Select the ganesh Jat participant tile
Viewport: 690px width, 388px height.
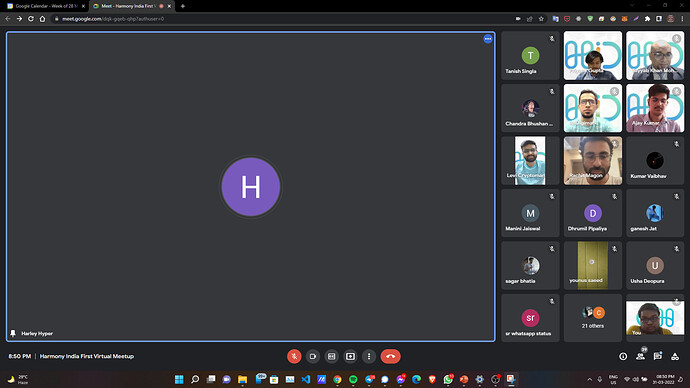tap(655, 213)
